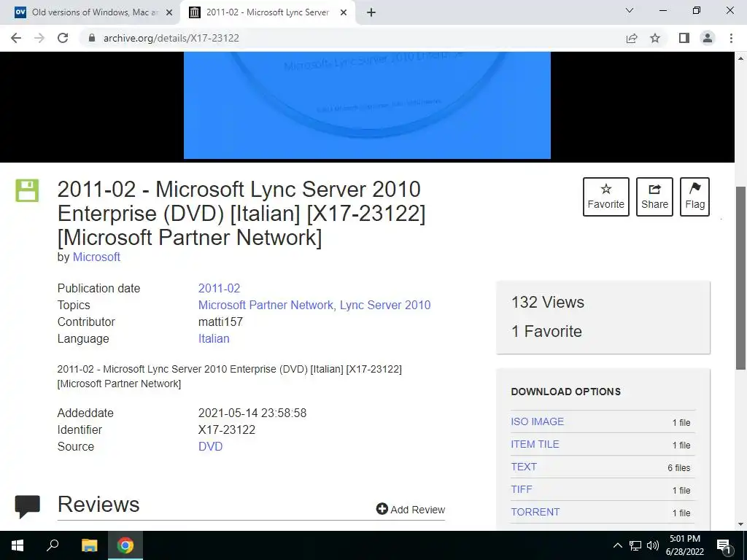The image size is (747, 560).
Task: Click Add Review
Action: pyautogui.click(x=411, y=509)
